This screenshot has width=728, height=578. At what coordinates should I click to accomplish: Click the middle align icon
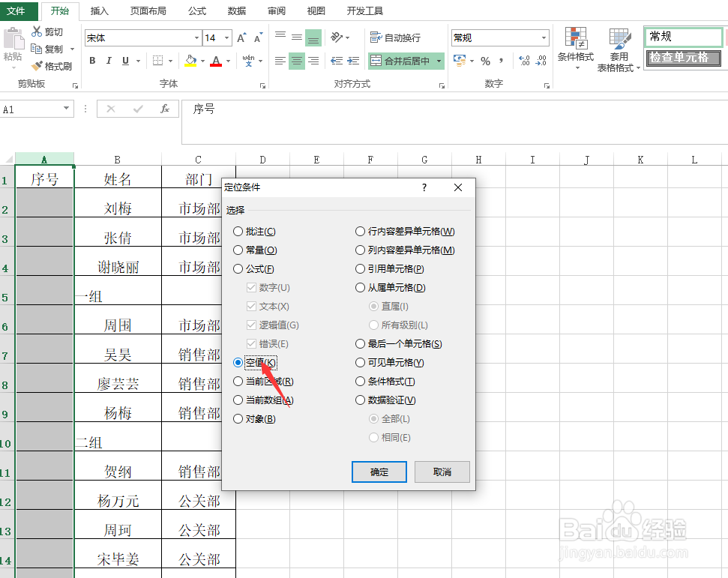(x=297, y=37)
